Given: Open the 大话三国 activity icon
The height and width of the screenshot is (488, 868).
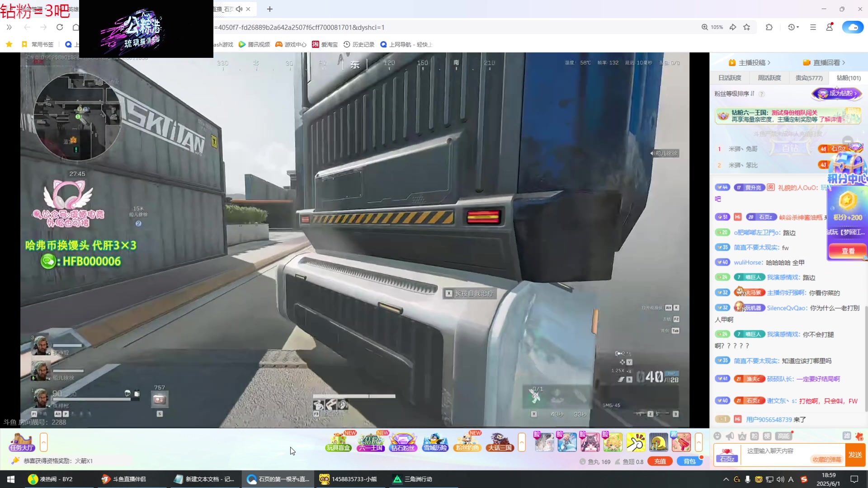Looking at the screenshot, I should 500,442.
